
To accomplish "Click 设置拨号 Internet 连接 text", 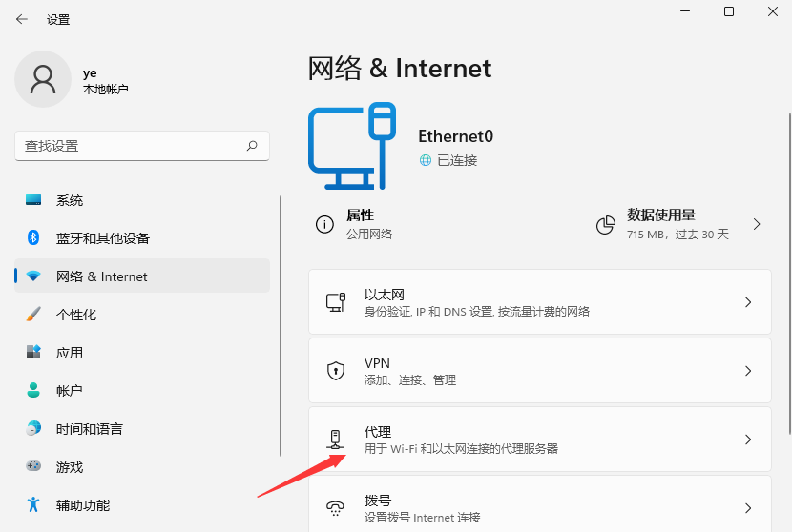I will pyautogui.click(x=423, y=518).
